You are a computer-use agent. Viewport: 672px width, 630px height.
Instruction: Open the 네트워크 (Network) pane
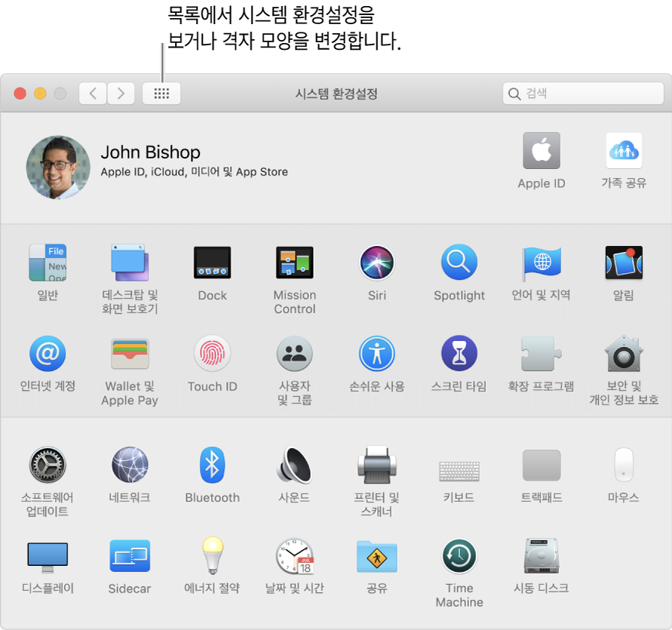coord(130,465)
